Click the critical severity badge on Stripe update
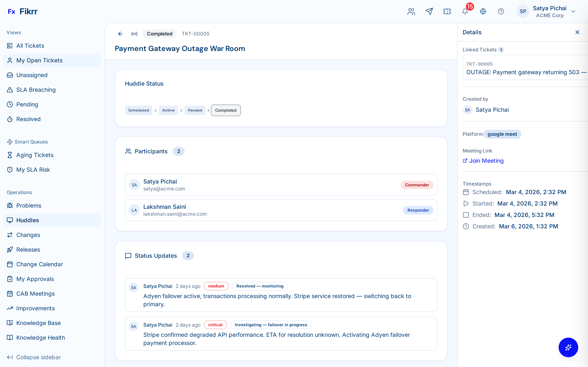This screenshot has width=588, height=367. pyautogui.click(x=215, y=325)
